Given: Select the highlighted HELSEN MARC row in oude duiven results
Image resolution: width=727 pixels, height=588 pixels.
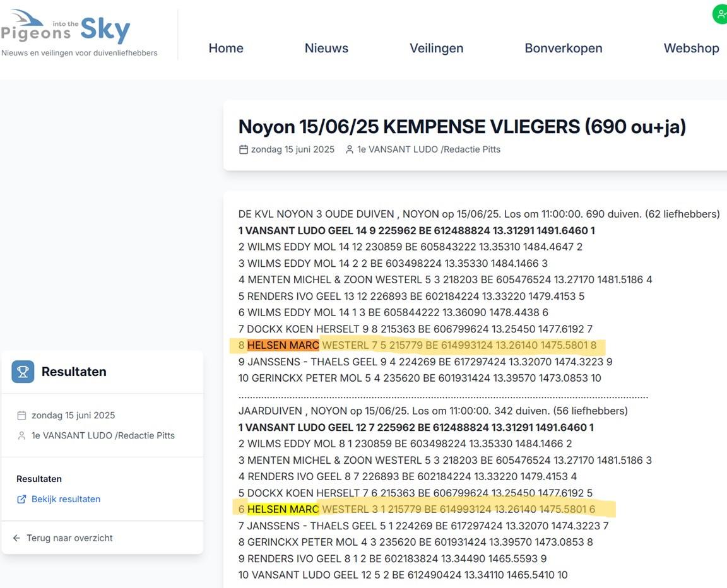Looking at the screenshot, I should coord(417,345).
